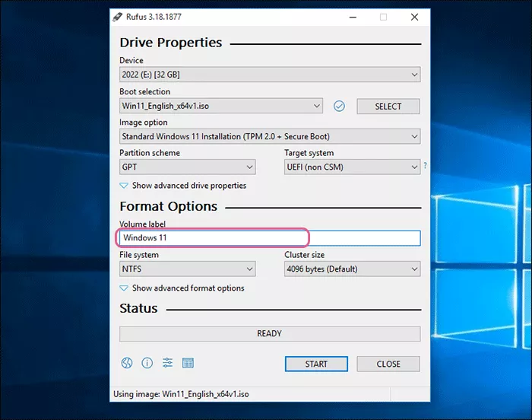Click the 'Boot selection' label text
This screenshot has width=532, height=420.
point(144,92)
